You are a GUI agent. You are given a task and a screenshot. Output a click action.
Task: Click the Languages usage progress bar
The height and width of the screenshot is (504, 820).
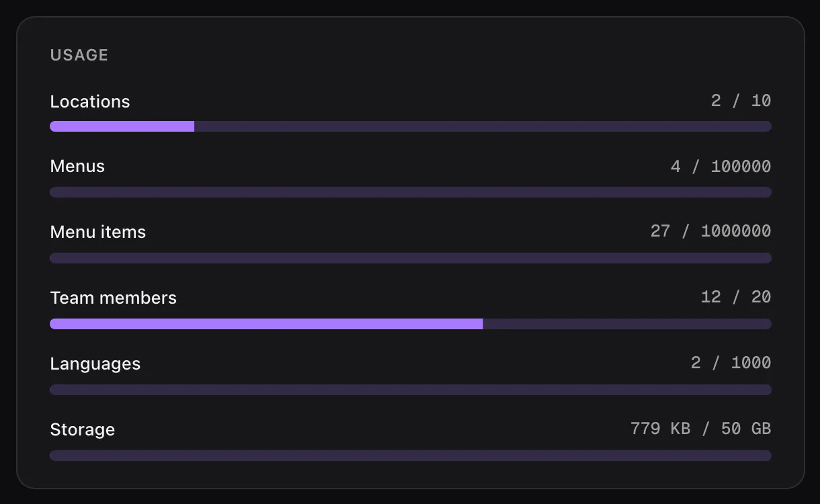point(411,390)
